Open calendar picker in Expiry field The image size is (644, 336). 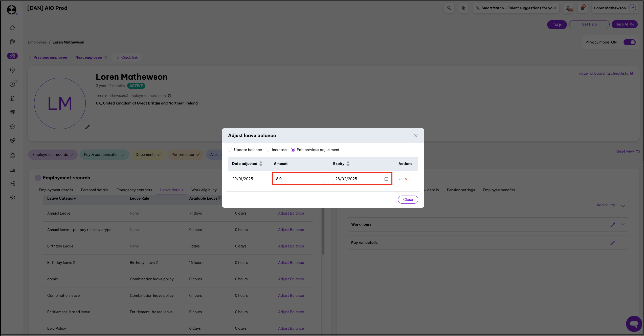pyautogui.click(x=386, y=179)
